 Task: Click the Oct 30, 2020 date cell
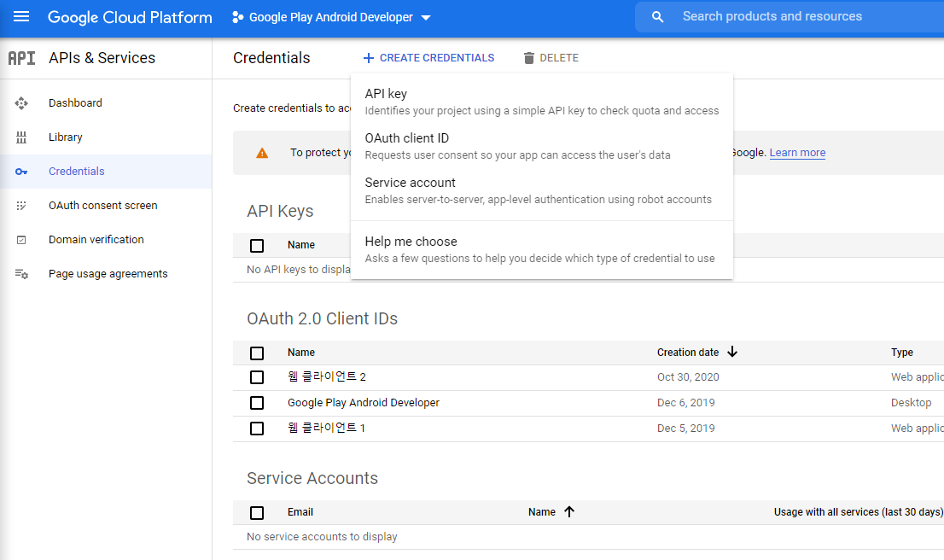[x=688, y=377]
